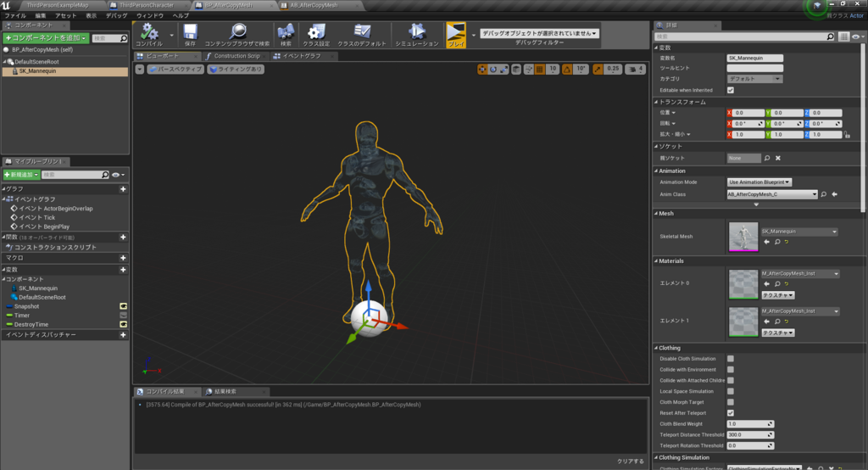
Task: Add new function with plus in 関数 section
Action: coord(123,238)
